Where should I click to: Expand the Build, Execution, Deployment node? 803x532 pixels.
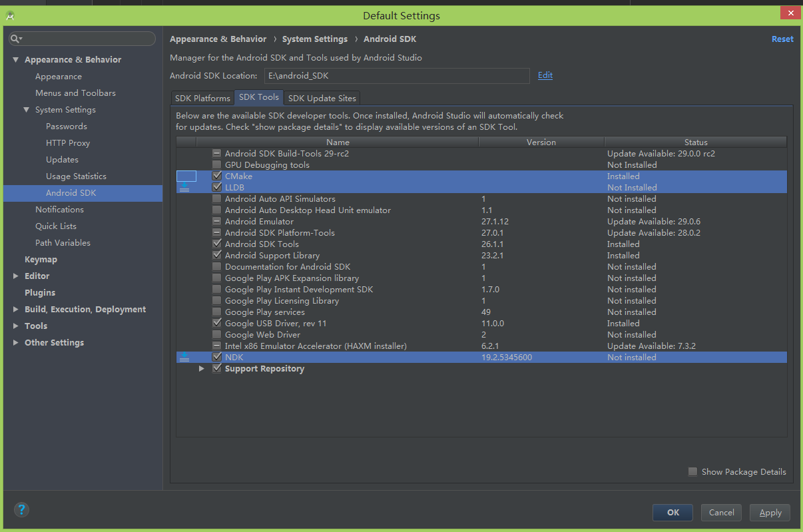tap(16, 310)
